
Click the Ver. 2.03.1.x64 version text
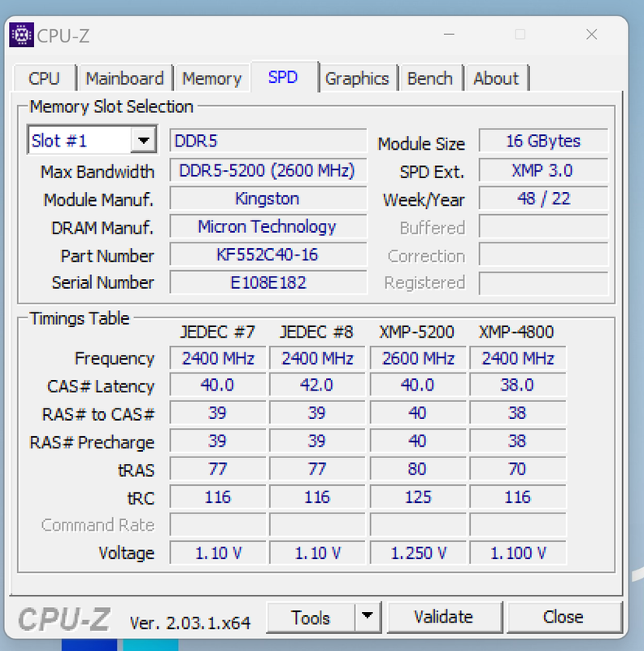coord(190,623)
